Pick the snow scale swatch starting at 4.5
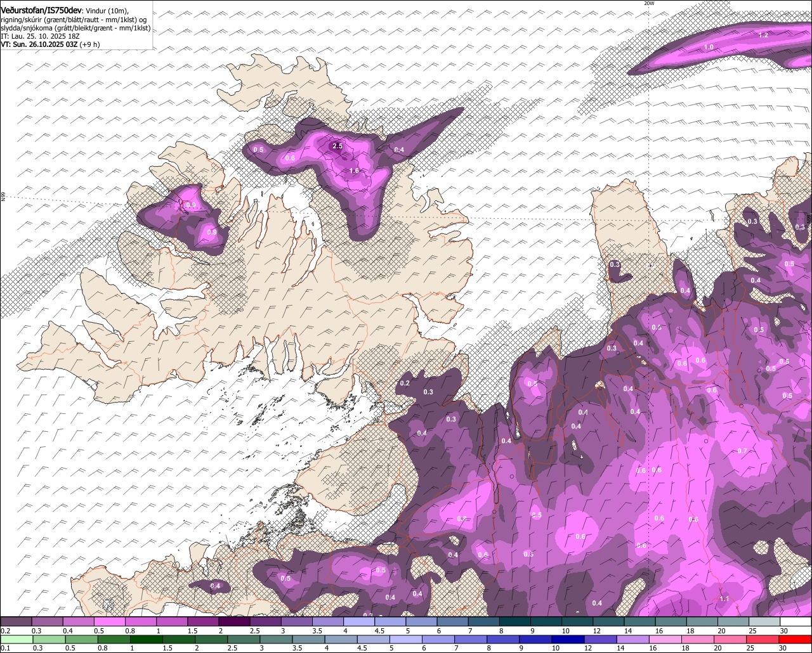812x653 pixels. click(x=390, y=621)
